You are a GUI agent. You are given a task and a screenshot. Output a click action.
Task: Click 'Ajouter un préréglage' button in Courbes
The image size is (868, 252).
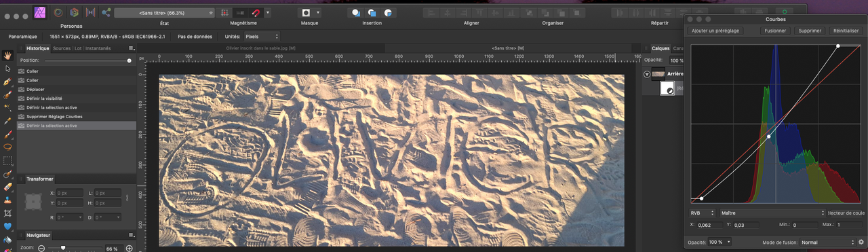click(715, 31)
